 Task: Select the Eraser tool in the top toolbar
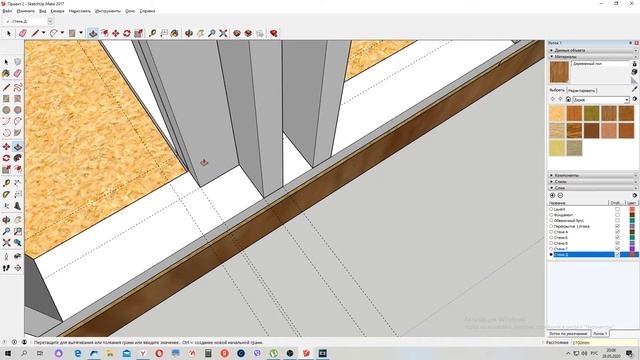[22, 33]
